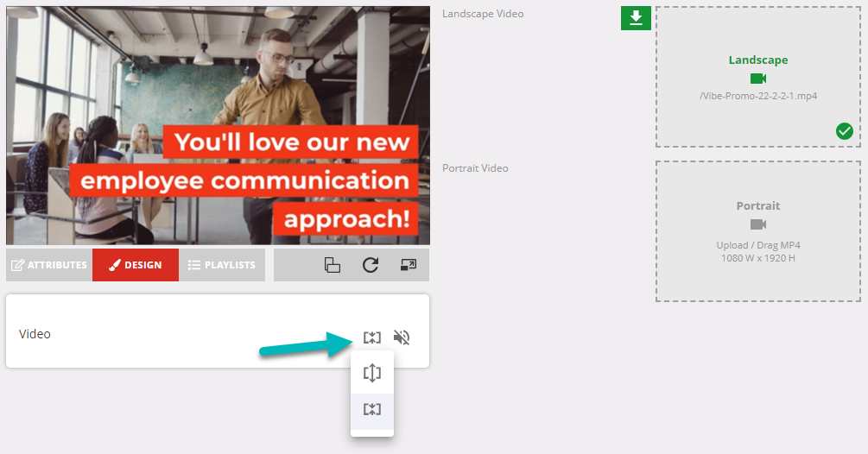Open the Playlists tab
The height and width of the screenshot is (454, 868).
pyautogui.click(x=222, y=265)
